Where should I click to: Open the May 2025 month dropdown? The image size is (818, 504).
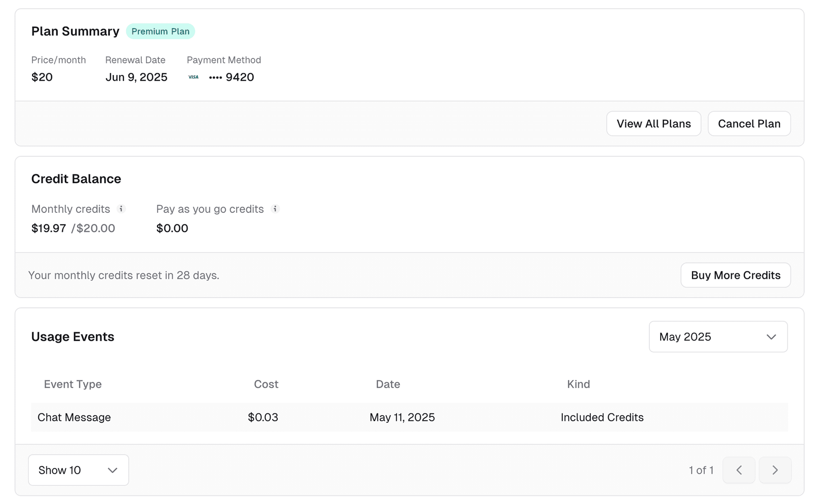pyautogui.click(x=717, y=336)
